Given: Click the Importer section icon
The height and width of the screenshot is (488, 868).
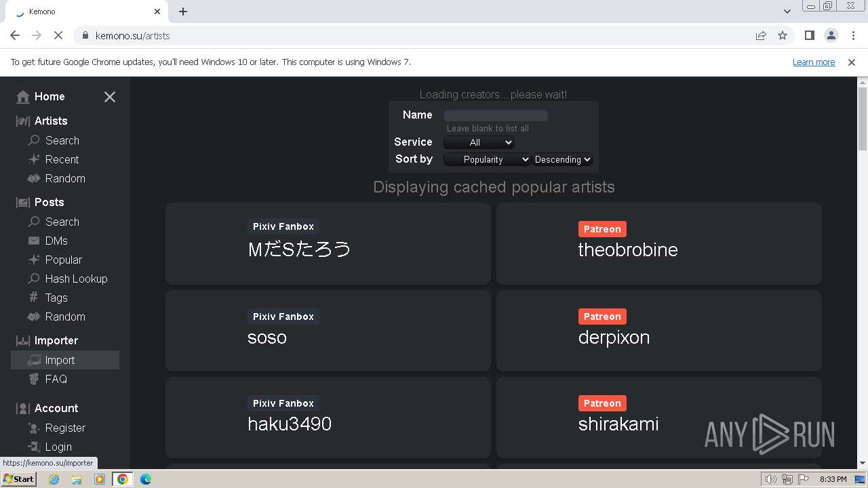Looking at the screenshot, I should pyautogui.click(x=23, y=341).
